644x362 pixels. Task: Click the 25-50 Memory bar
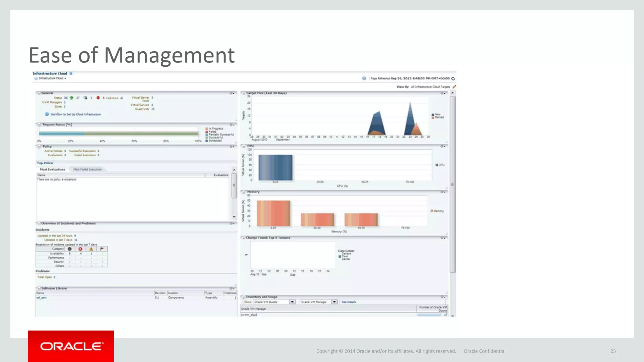pyautogui.click(x=317, y=220)
